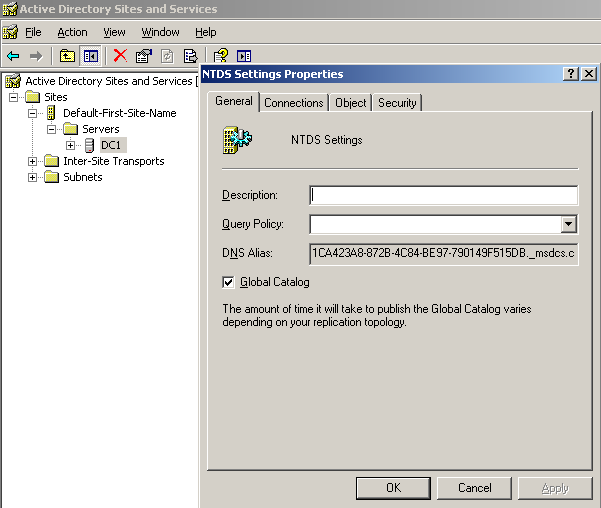601x508 pixels.
Task: Click the Apply button
Action: (x=555, y=488)
